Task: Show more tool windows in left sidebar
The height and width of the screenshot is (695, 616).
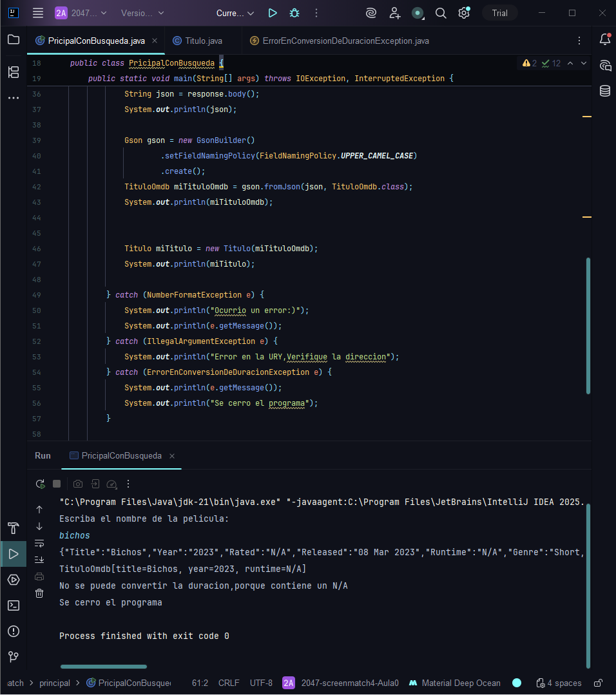Action: [14, 97]
